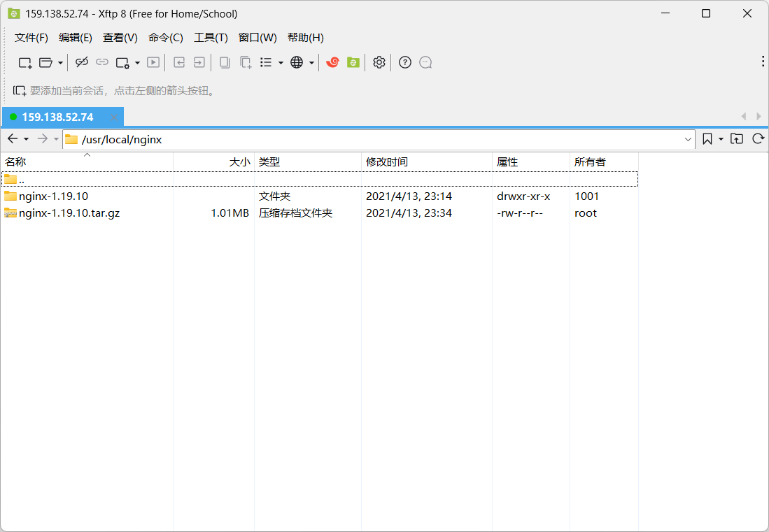The width and height of the screenshot is (769, 532).
Task: Expand the Back history dropdown arrow
Action: coord(27,140)
